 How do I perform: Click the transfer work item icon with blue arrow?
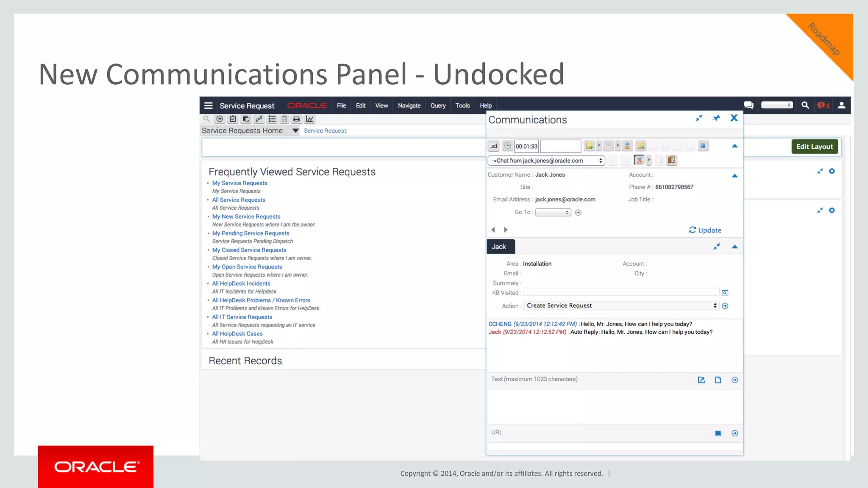point(641,146)
